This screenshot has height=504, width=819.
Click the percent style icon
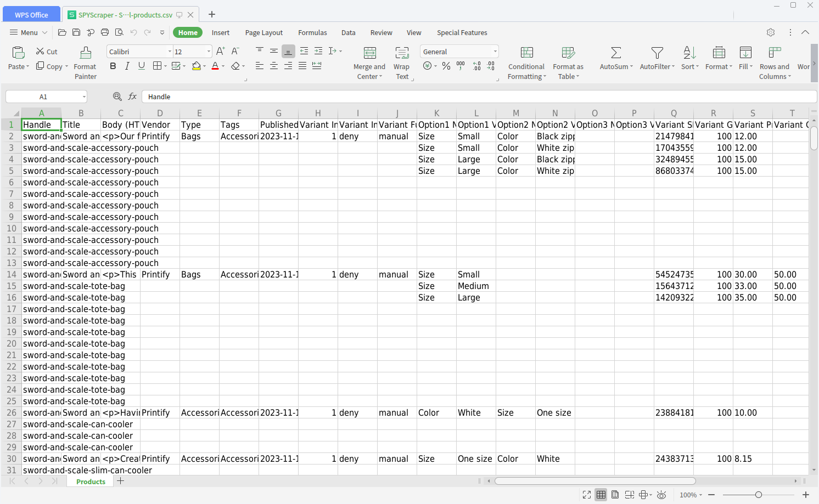[x=446, y=66]
